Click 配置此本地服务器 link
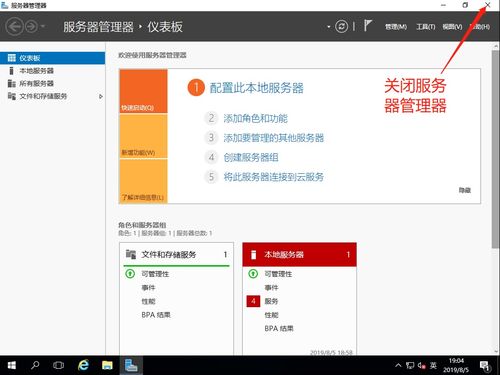Screen dimensions: 500x375 [x=256, y=88]
